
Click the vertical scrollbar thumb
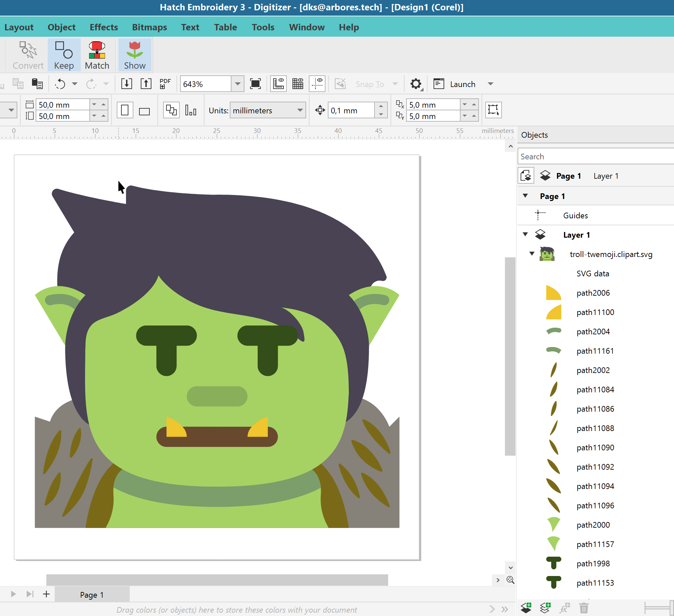click(510, 356)
